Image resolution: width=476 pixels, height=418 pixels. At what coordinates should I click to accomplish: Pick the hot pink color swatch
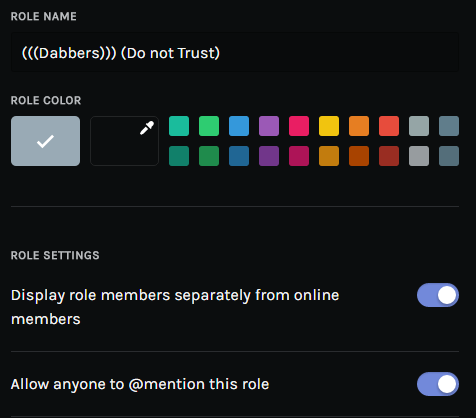pos(299,126)
